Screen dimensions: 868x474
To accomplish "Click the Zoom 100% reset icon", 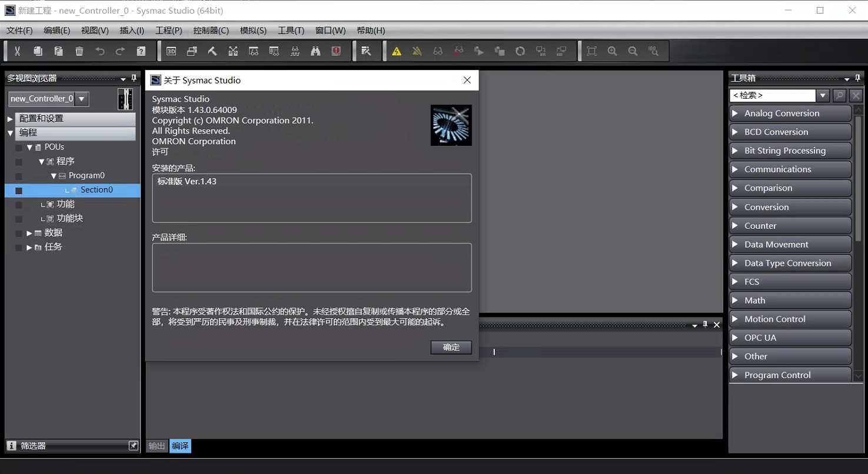I will tap(653, 51).
